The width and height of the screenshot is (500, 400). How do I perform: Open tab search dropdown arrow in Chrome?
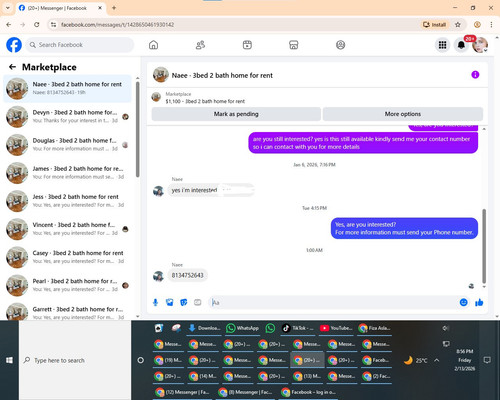[8, 8]
